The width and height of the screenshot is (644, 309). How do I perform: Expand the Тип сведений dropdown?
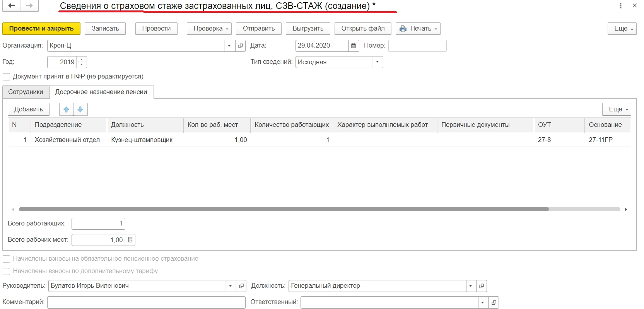(378, 62)
